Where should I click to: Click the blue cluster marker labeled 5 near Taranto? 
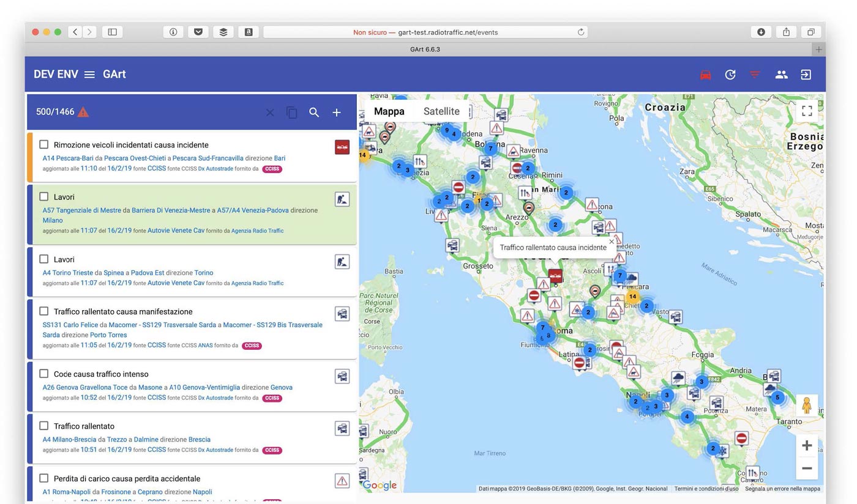click(x=777, y=398)
